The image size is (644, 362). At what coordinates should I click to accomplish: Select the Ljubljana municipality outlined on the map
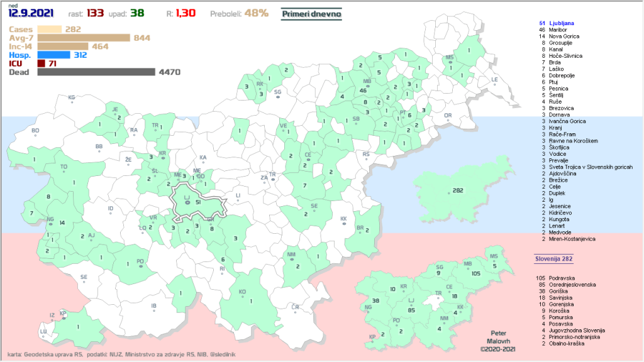[x=196, y=202]
